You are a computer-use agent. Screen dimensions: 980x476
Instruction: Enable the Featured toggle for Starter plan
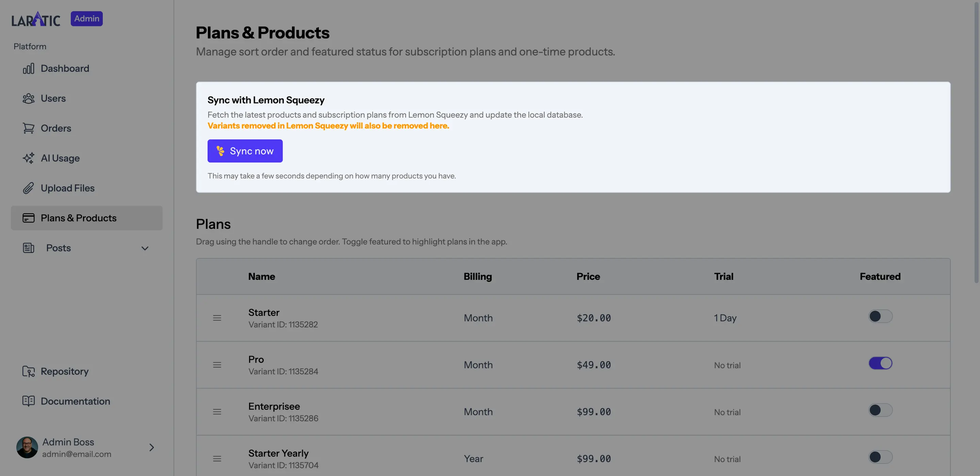click(880, 316)
